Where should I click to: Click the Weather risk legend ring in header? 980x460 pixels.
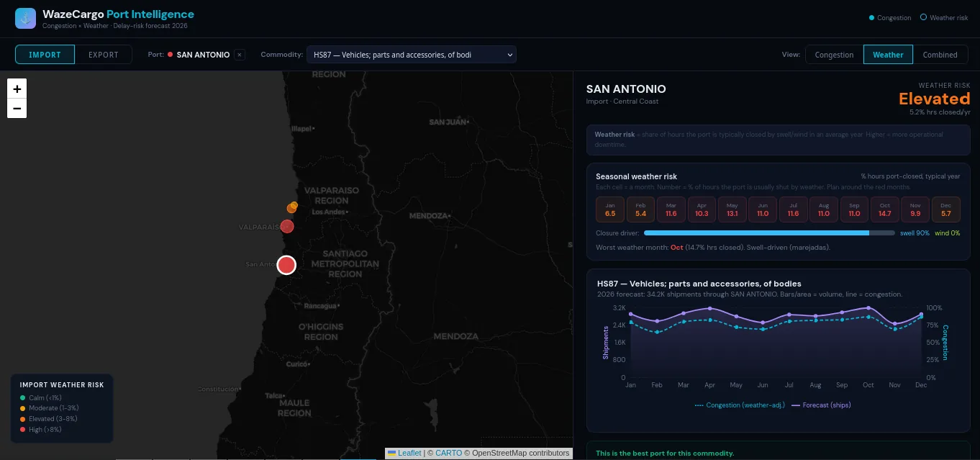click(923, 18)
